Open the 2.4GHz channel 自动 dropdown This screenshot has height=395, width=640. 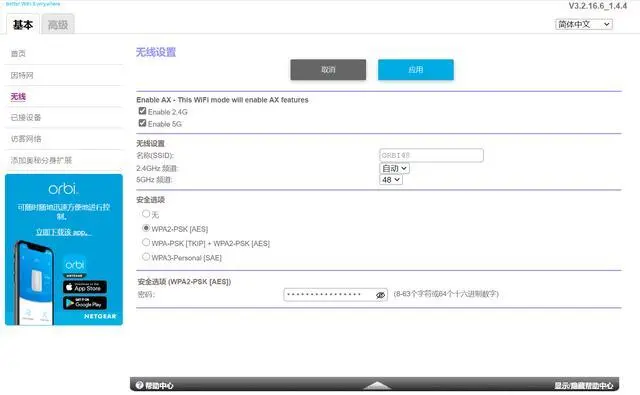pyautogui.click(x=394, y=168)
